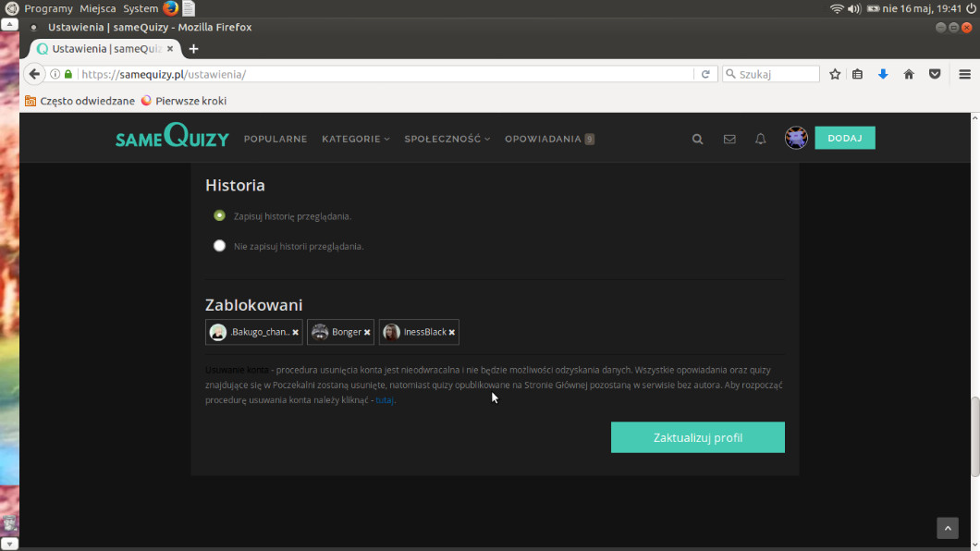Go to the Firefox home page icon

909,74
